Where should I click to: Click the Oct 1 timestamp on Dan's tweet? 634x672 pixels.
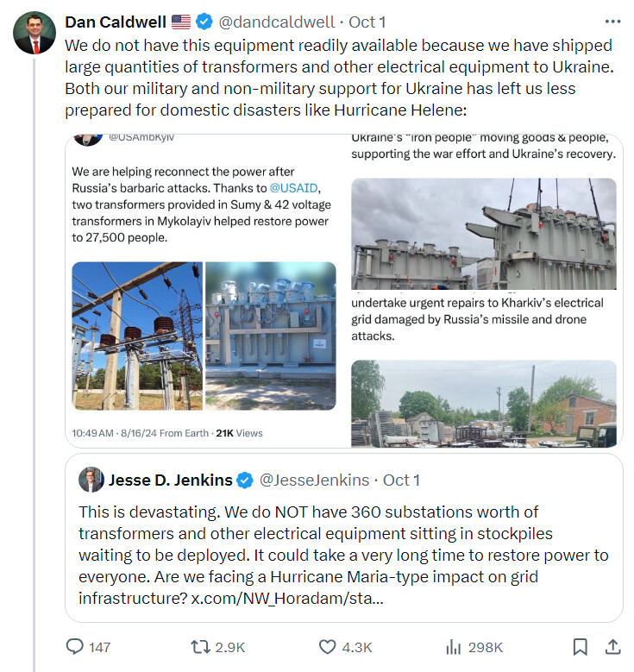(367, 22)
